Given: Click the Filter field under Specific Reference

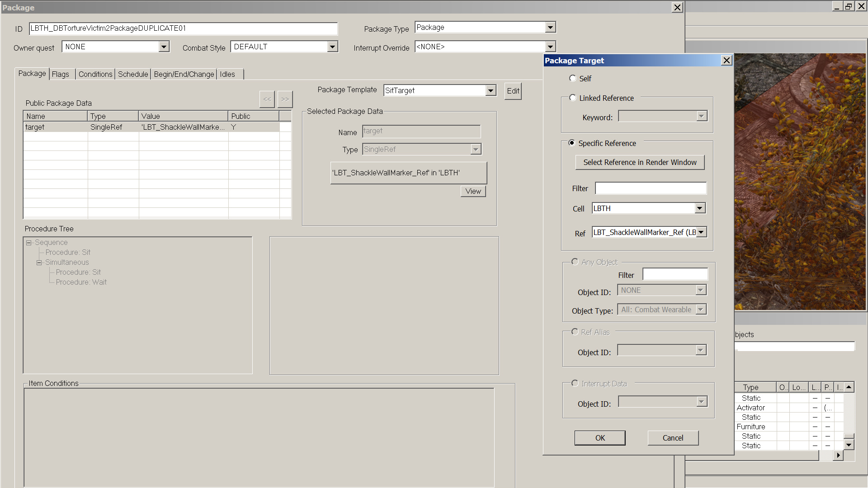Looking at the screenshot, I should [x=650, y=188].
